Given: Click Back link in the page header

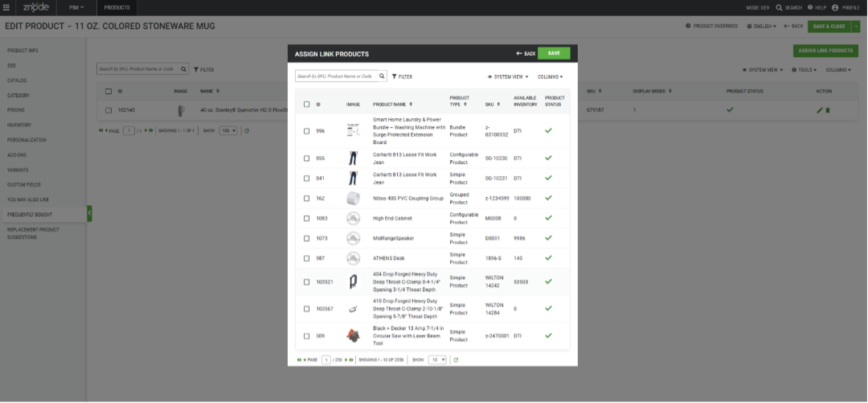Looking at the screenshot, I should click(793, 26).
